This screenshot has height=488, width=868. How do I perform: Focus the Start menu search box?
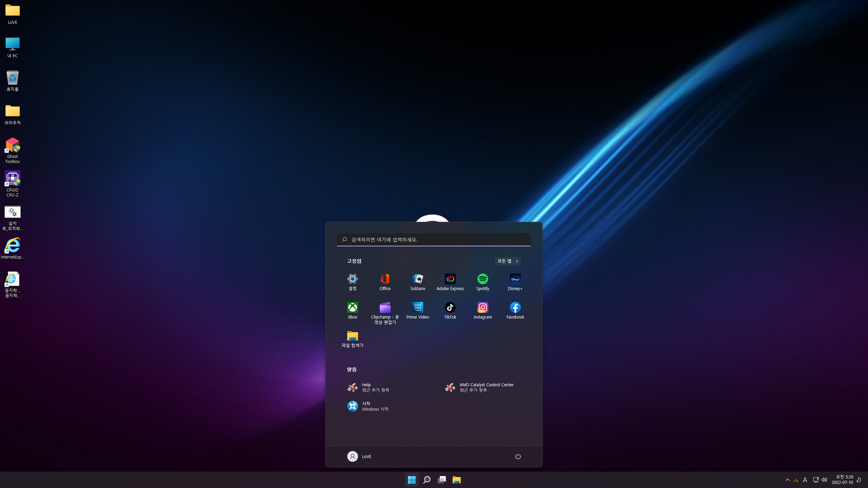tap(434, 240)
